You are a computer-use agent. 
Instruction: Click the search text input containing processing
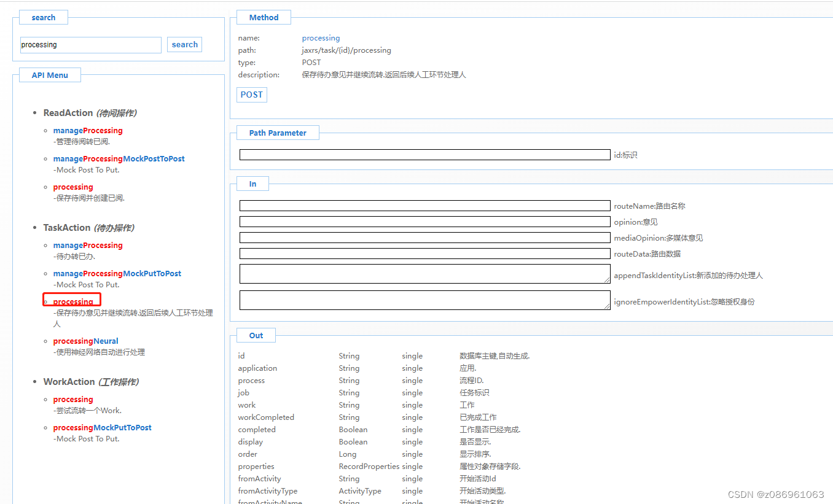click(x=90, y=44)
